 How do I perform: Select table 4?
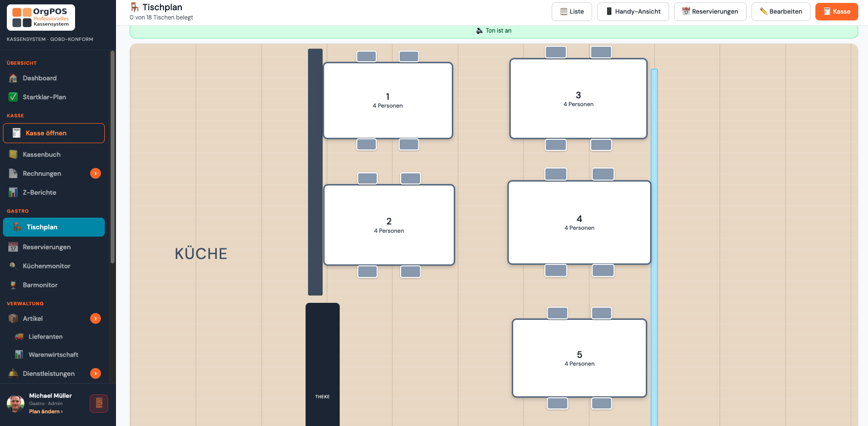[x=579, y=222]
